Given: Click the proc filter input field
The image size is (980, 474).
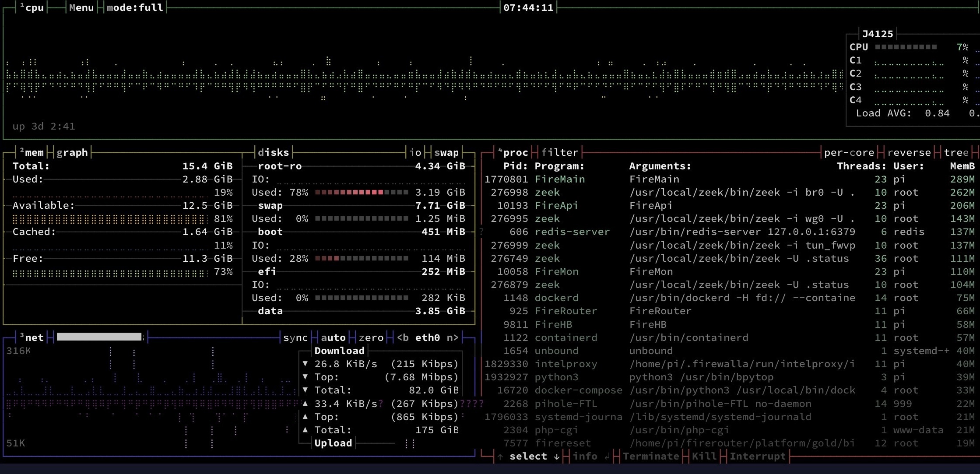Looking at the screenshot, I should tap(559, 152).
